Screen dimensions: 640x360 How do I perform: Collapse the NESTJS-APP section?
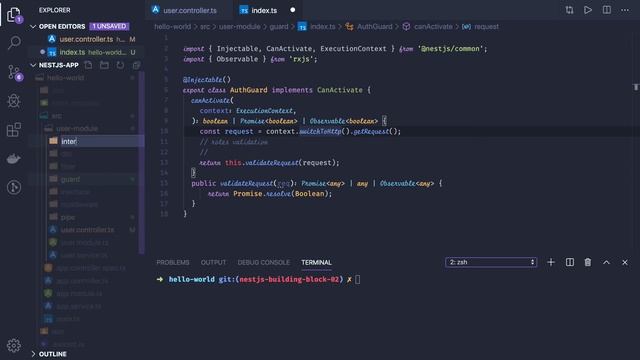point(33,65)
